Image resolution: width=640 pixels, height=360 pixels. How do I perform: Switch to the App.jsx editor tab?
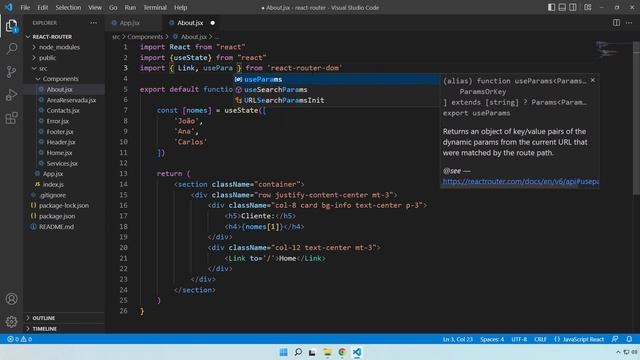pos(129,23)
